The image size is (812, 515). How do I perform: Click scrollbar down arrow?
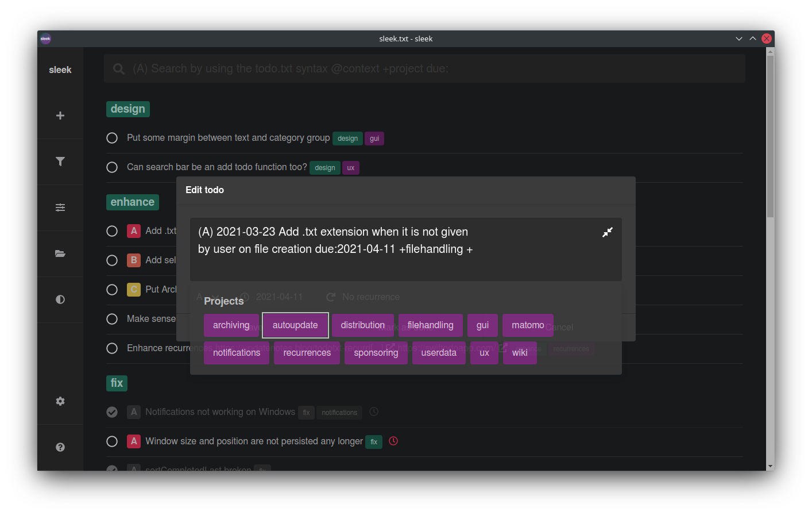click(x=771, y=467)
